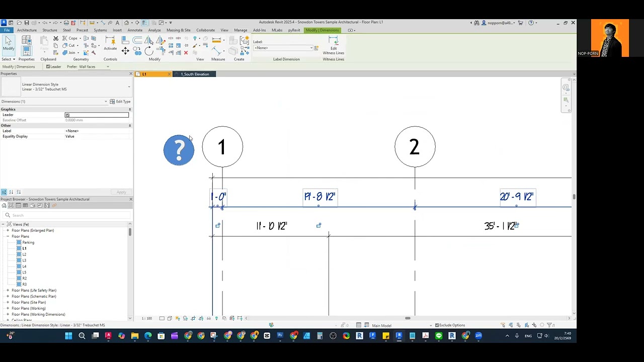Open the pyRevit ribbon tab

point(294,30)
